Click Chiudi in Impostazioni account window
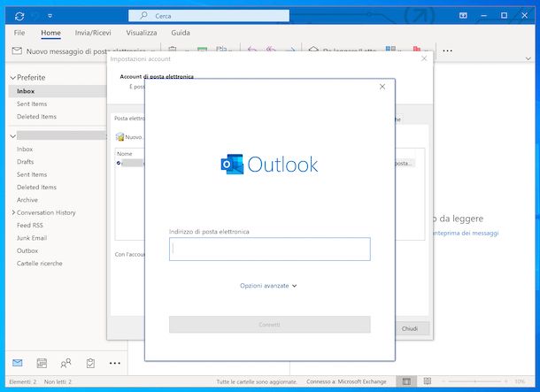The height and width of the screenshot is (392, 540). click(x=410, y=328)
